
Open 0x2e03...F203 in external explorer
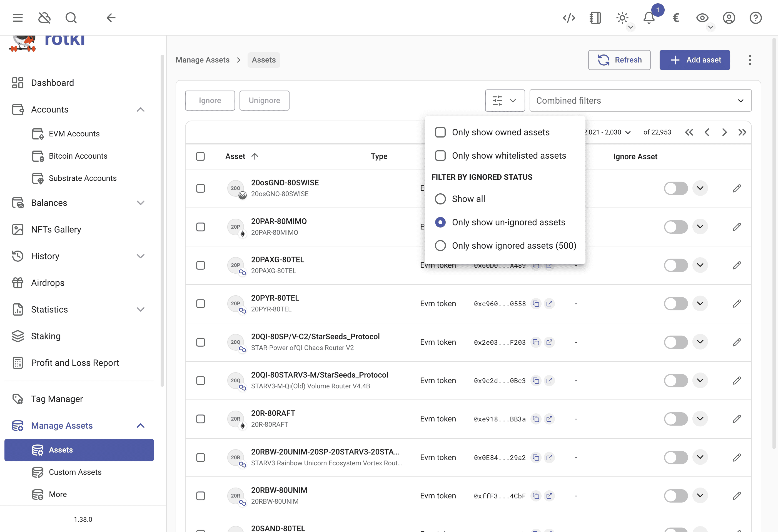pyautogui.click(x=549, y=342)
